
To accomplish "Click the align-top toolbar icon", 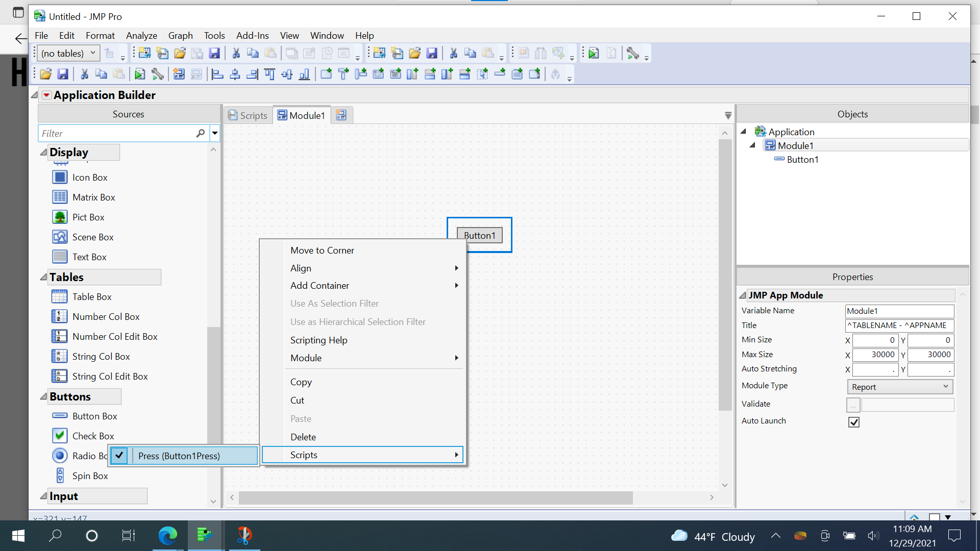I will pos(270,74).
